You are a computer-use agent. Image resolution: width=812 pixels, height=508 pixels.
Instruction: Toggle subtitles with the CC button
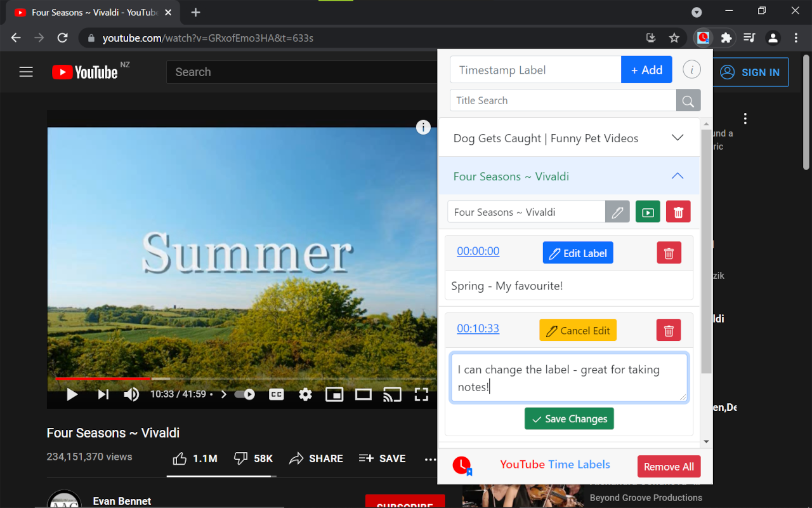(x=276, y=394)
